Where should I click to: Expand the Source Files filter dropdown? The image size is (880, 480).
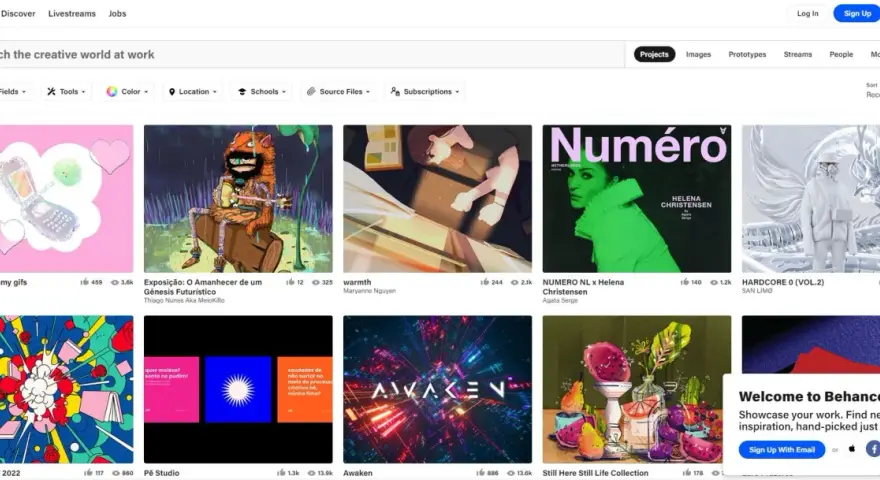click(x=338, y=92)
